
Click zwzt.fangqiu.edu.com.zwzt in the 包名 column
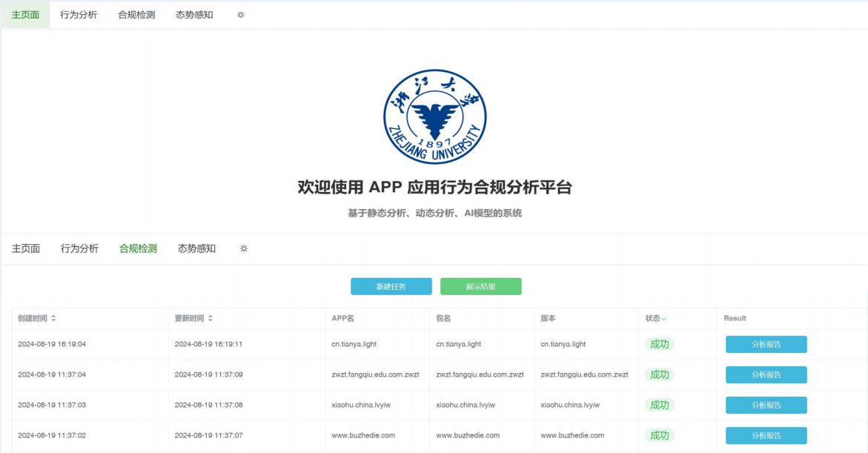point(480,375)
